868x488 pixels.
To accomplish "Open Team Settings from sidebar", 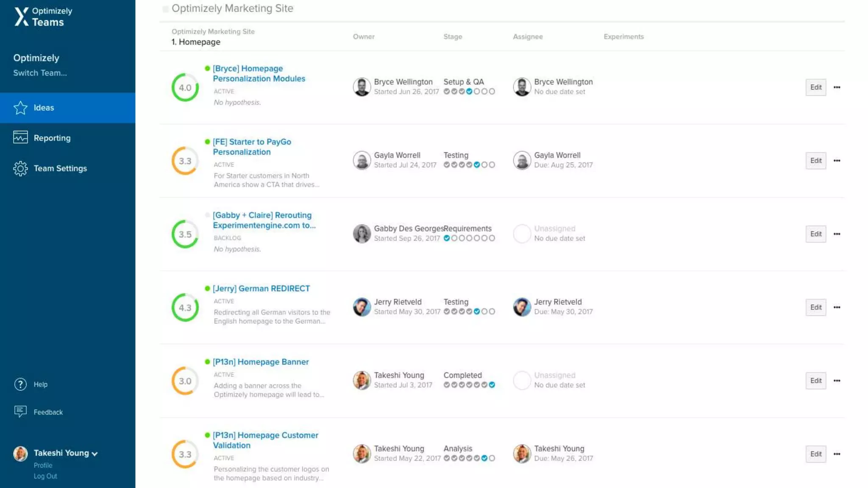I will pos(60,169).
